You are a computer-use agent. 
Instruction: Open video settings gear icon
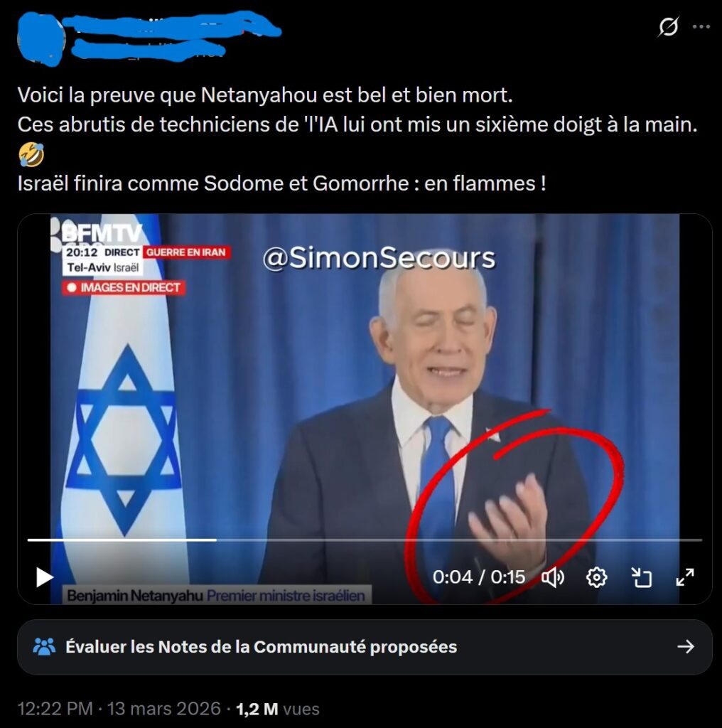pyautogui.click(x=597, y=577)
